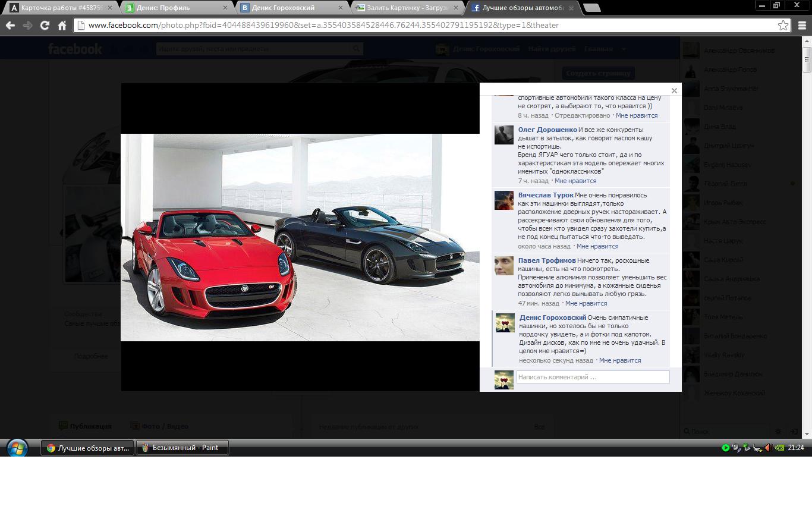Click Вячеслав Турок's comment avatar

503,200
